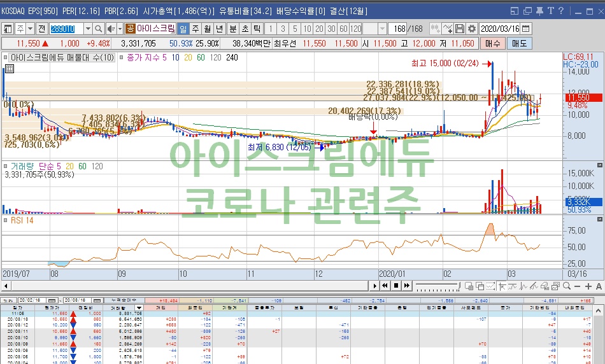605x364 pixels.
Task: Click the chart panel layout icon at toolbar start
Action: click(x=8, y=29)
